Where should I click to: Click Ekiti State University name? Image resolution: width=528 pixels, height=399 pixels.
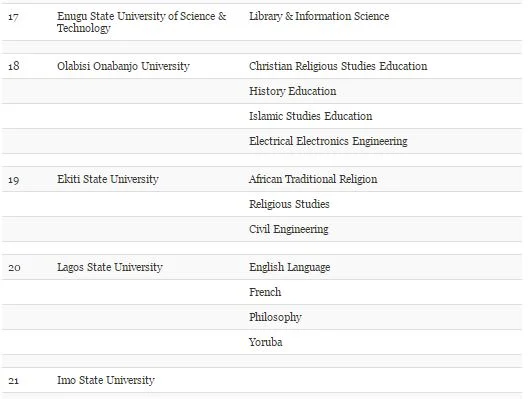[x=108, y=179]
